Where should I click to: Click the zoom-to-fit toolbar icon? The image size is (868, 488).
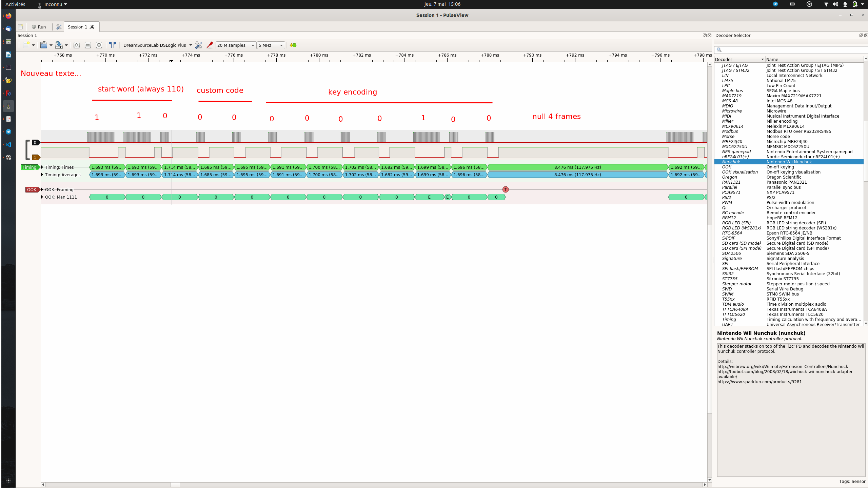point(99,45)
